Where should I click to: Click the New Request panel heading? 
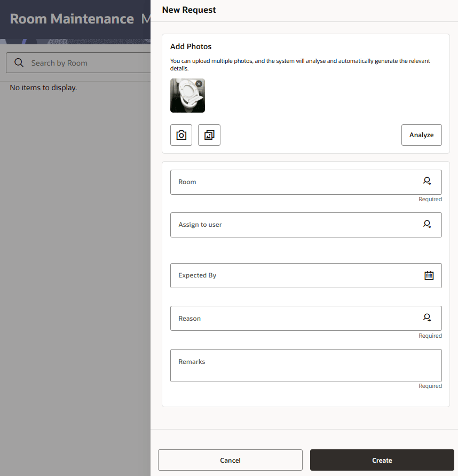[189, 10]
